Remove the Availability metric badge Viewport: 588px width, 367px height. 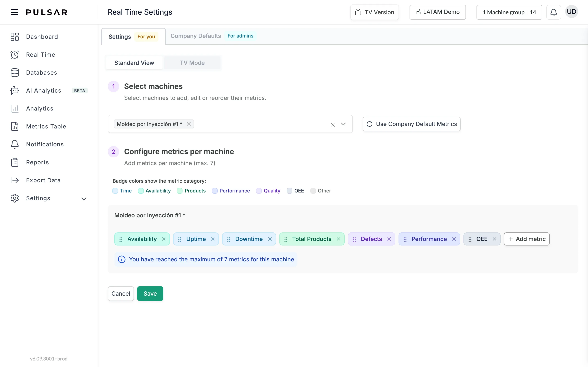pyautogui.click(x=164, y=239)
